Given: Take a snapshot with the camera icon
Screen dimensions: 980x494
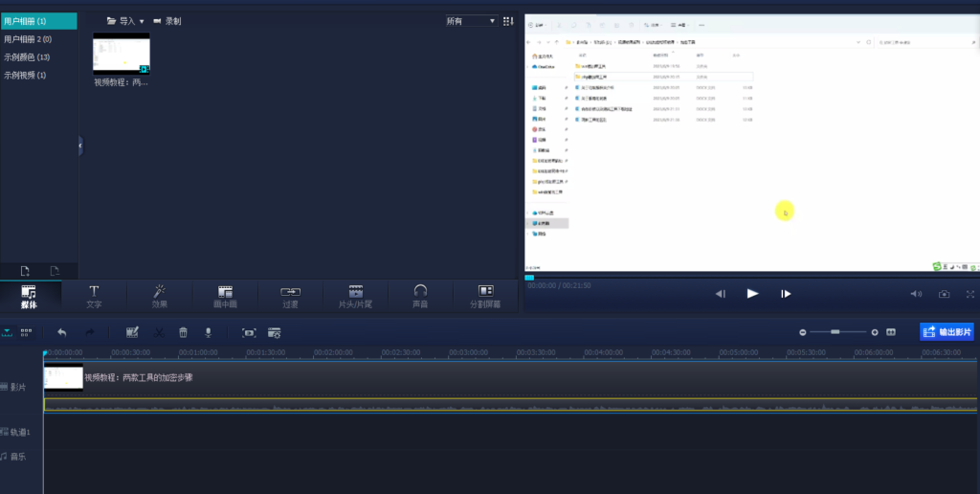Looking at the screenshot, I should coord(944,294).
